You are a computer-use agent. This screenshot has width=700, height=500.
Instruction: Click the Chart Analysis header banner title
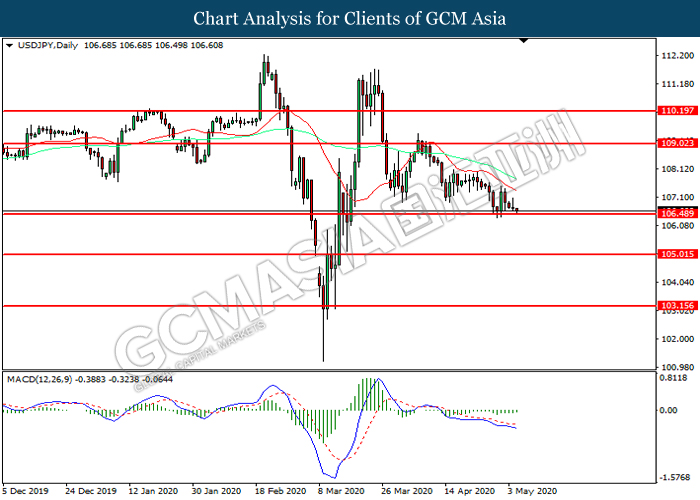pos(350,19)
